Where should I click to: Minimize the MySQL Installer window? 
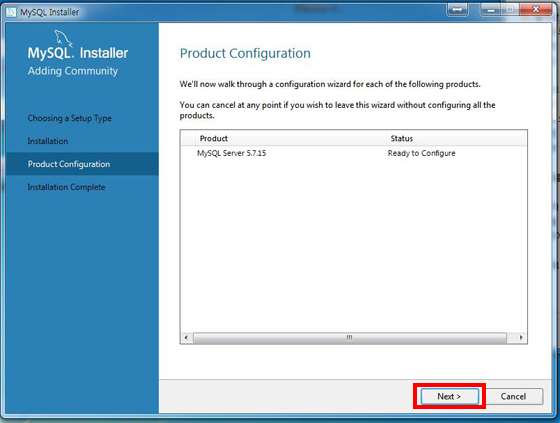tap(491, 10)
